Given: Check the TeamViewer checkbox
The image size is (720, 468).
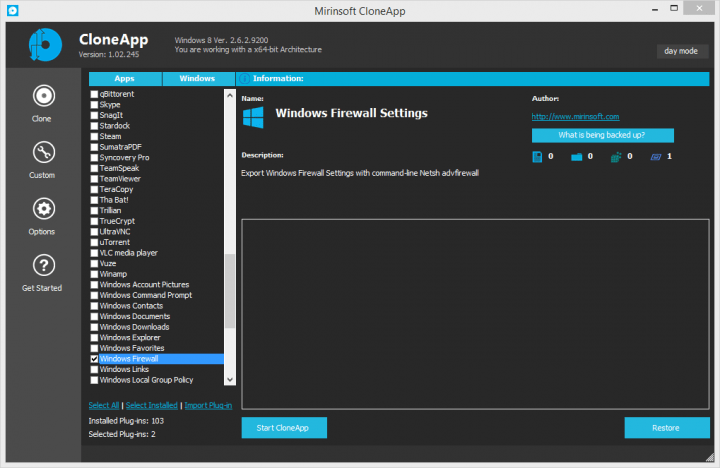Looking at the screenshot, I should pyautogui.click(x=94, y=179).
